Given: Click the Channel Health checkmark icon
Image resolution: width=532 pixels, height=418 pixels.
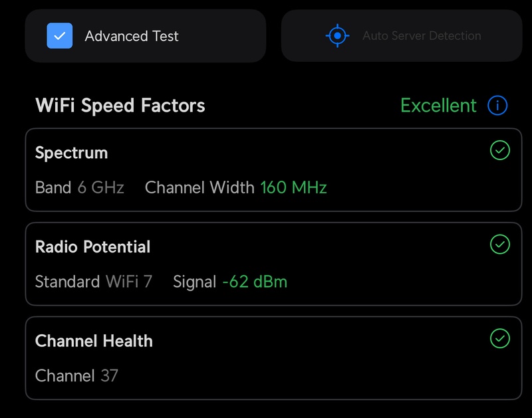Looking at the screenshot, I should point(500,338).
